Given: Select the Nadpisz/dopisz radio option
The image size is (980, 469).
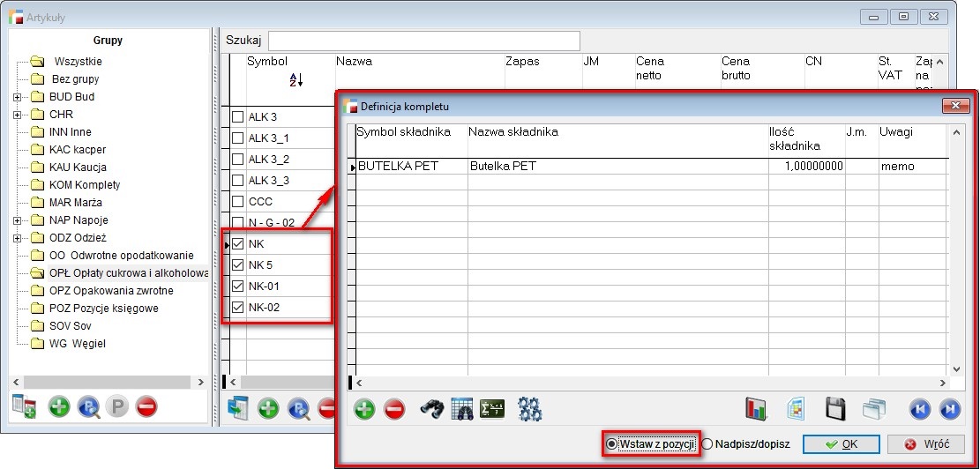Looking at the screenshot, I should click(x=707, y=443).
